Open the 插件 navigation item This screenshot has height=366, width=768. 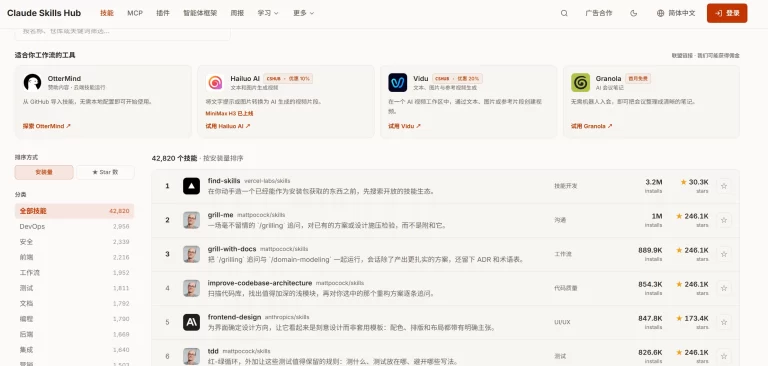coord(163,13)
